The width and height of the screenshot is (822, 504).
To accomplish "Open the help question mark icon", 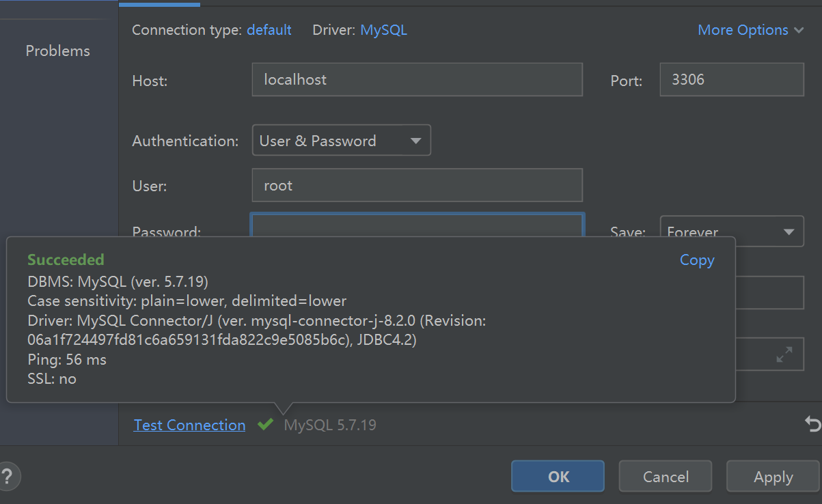I will [x=7, y=476].
